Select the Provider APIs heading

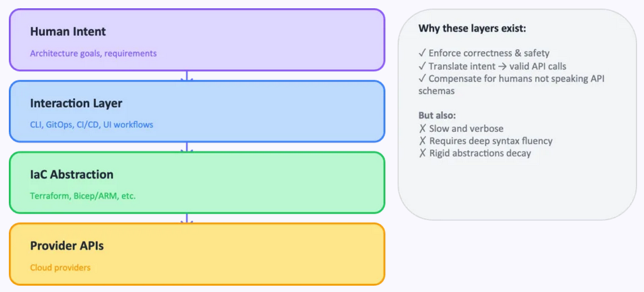(67, 246)
